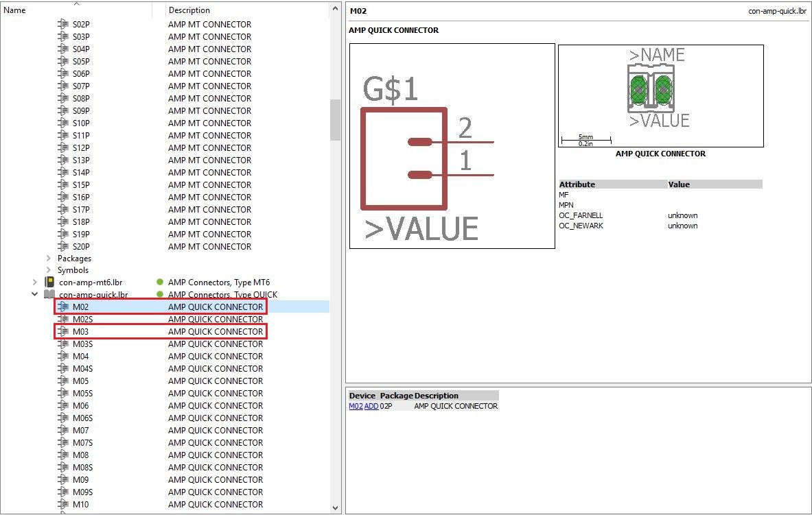Click the device icon beside M07
812x515 pixels.
click(x=63, y=430)
